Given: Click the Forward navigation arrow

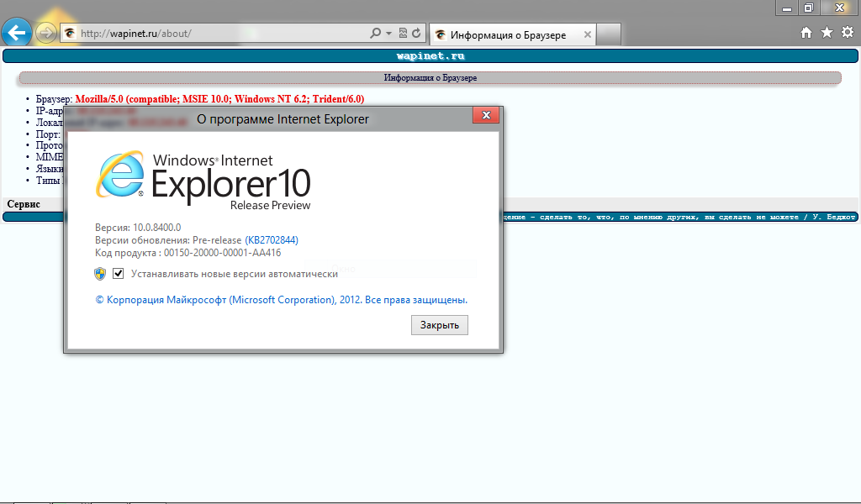Looking at the screenshot, I should point(46,34).
